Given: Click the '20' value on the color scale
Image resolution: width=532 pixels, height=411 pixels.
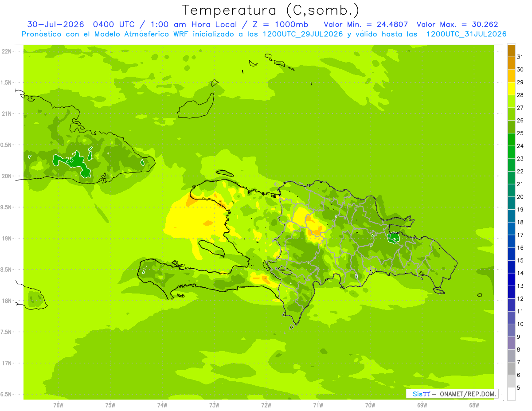Looking at the screenshot, I should click(x=520, y=197).
